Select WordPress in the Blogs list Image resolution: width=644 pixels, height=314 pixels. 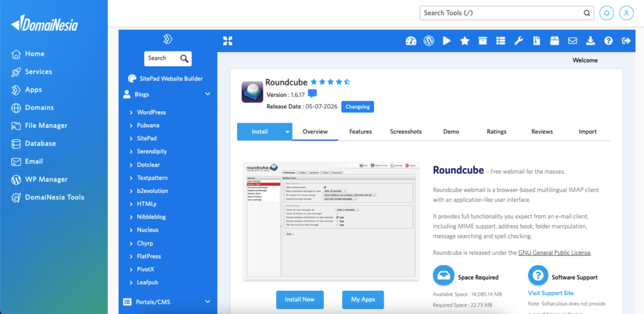pos(152,112)
